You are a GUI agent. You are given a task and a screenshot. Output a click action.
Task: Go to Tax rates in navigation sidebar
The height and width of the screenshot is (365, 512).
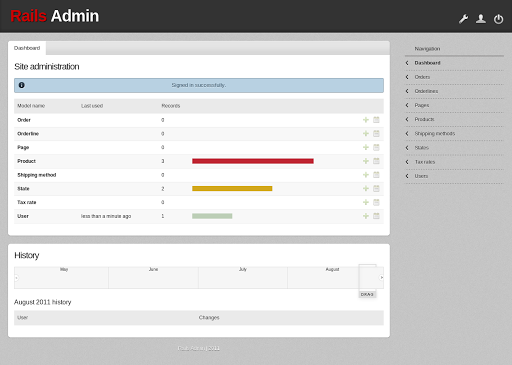(x=425, y=162)
